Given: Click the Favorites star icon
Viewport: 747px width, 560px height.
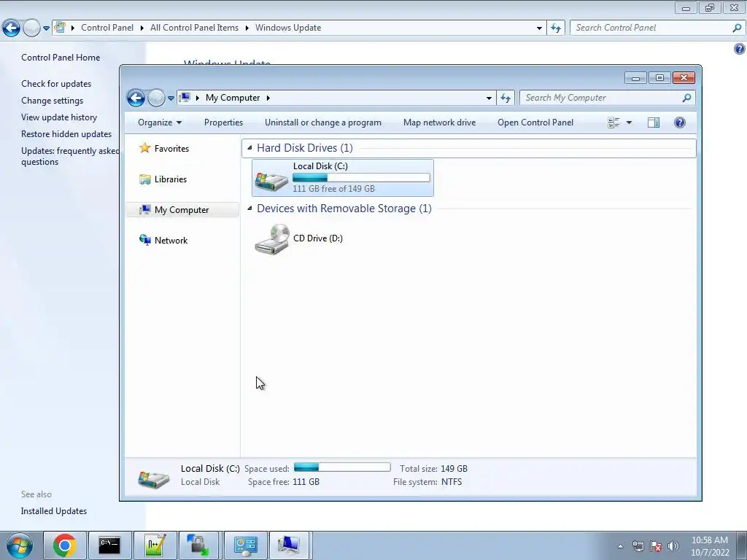Looking at the screenshot, I should [x=145, y=148].
